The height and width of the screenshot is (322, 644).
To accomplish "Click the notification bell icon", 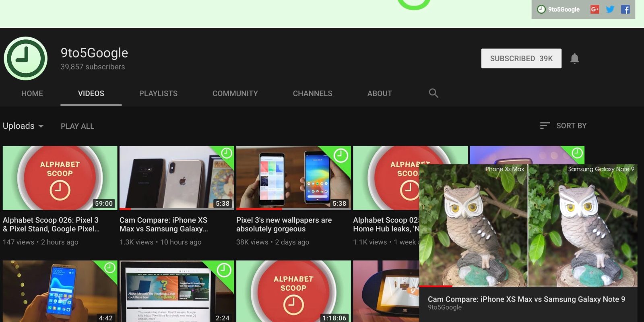I will [574, 59].
